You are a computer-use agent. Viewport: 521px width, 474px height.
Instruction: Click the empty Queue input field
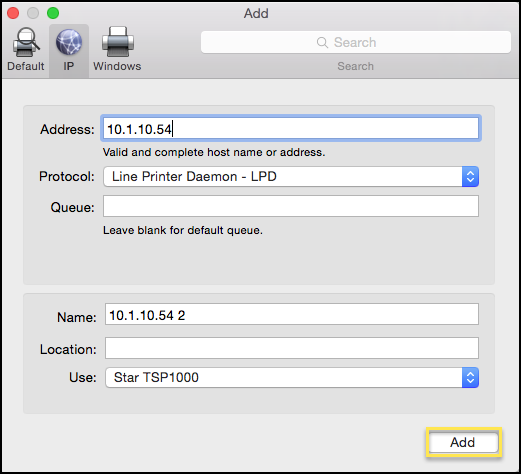pos(291,206)
